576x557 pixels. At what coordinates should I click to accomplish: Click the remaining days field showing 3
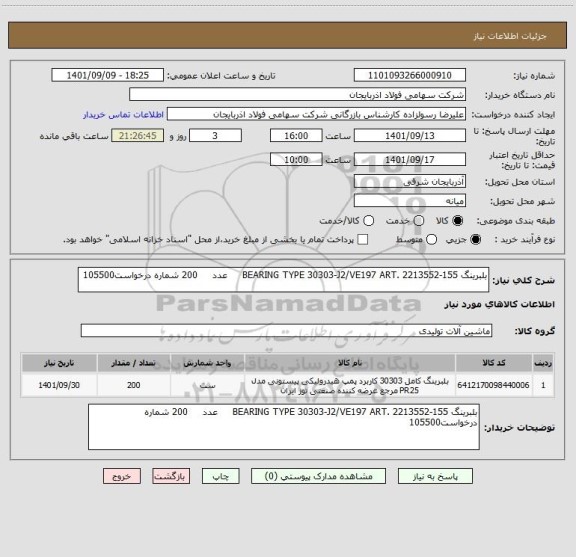215,136
